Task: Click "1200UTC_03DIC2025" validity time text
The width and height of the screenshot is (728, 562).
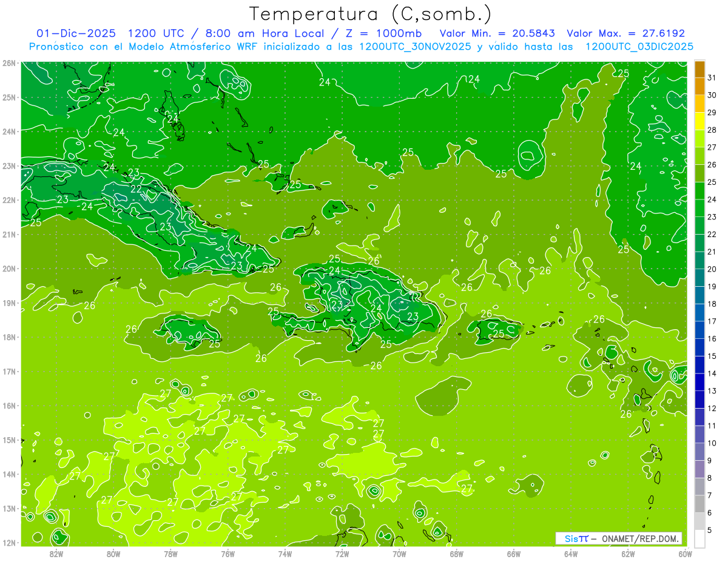Action: tap(640, 47)
